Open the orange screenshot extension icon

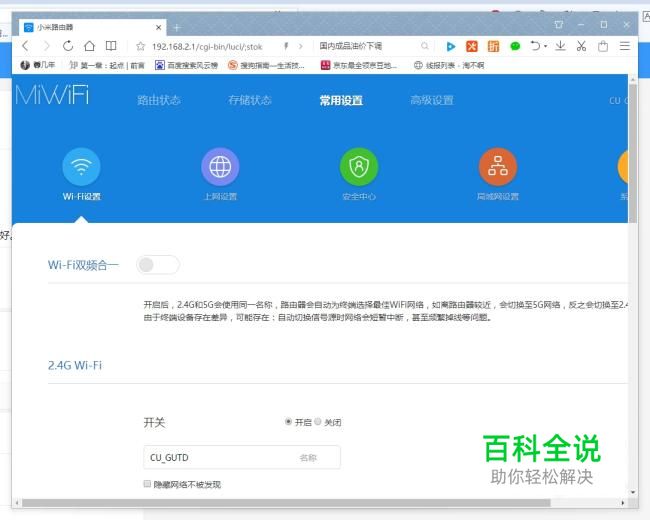(472, 46)
